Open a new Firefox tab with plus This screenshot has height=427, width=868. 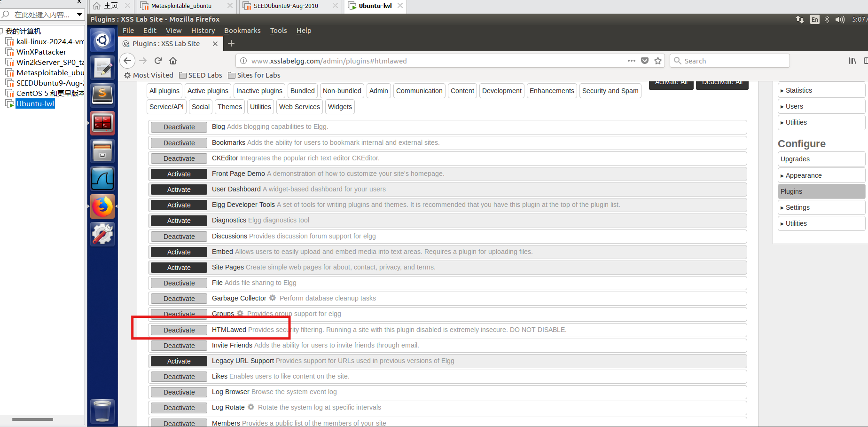coord(231,43)
